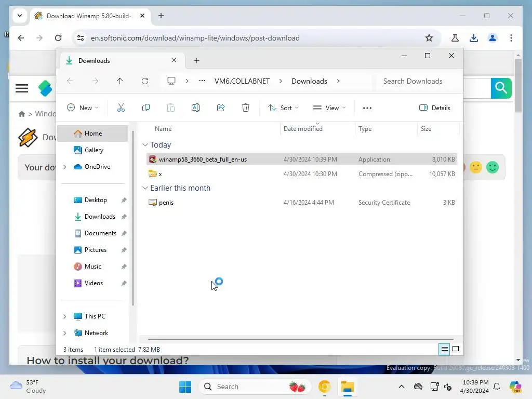Image resolution: width=532 pixels, height=399 pixels.
Task: Go up one folder level in Explorer
Action: pyautogui.click(x=120, y=81)
